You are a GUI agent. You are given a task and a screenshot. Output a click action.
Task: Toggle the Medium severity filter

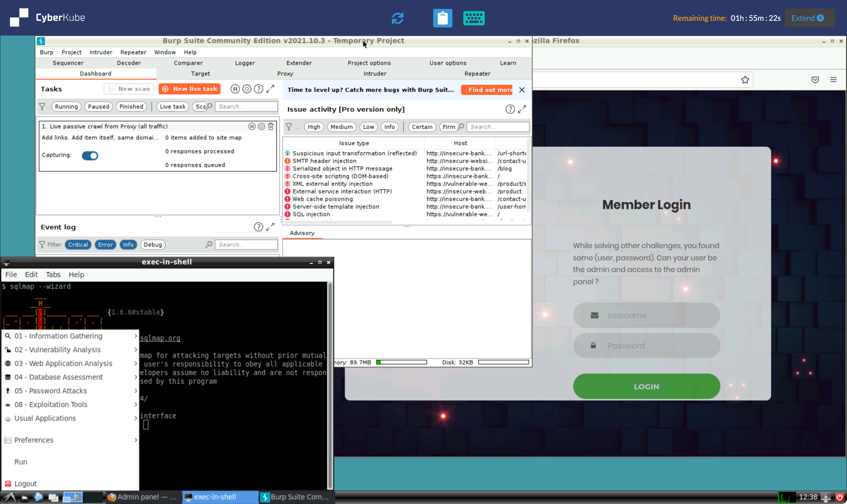tap(342, 127)
